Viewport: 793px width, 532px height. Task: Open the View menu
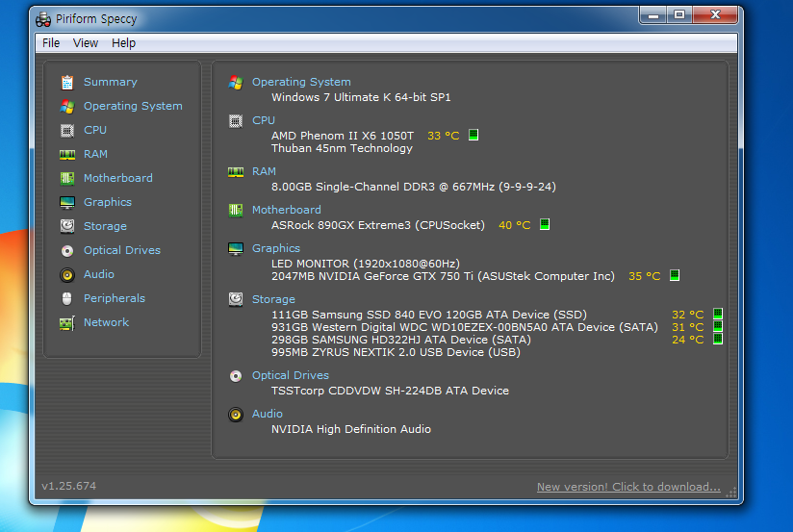click(x=86, y=43)
